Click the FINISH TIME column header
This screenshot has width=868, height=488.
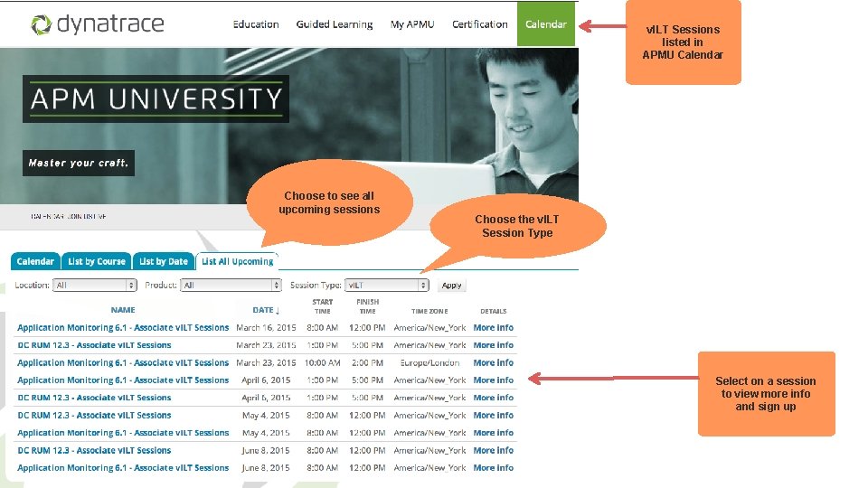click(368, 306)
